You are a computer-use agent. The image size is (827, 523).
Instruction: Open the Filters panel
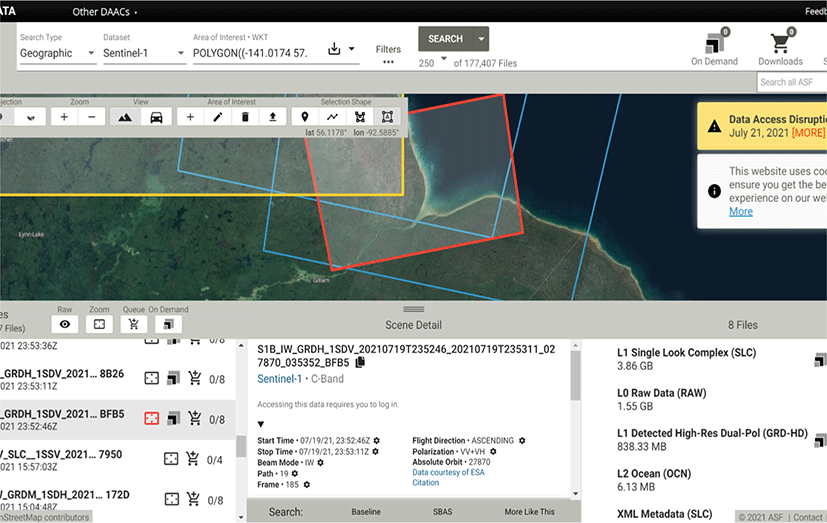click(x=388, y=54)
